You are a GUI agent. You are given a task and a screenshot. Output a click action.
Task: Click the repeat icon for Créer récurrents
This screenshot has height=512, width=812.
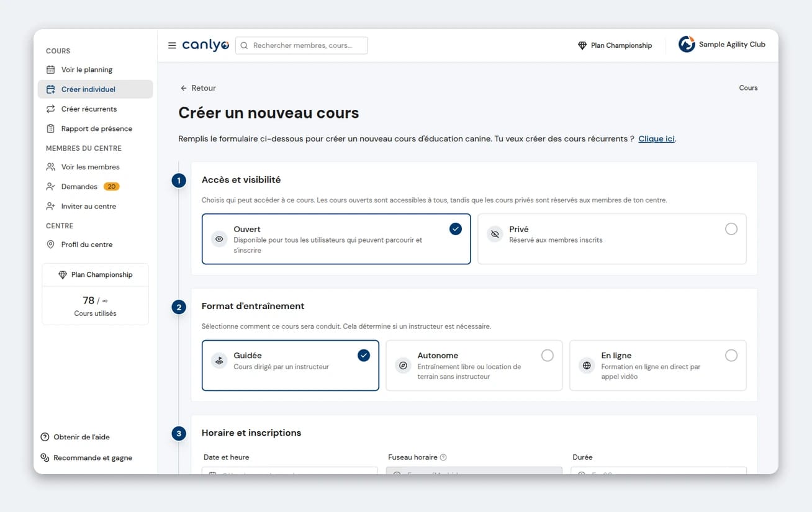coord(51,109)
